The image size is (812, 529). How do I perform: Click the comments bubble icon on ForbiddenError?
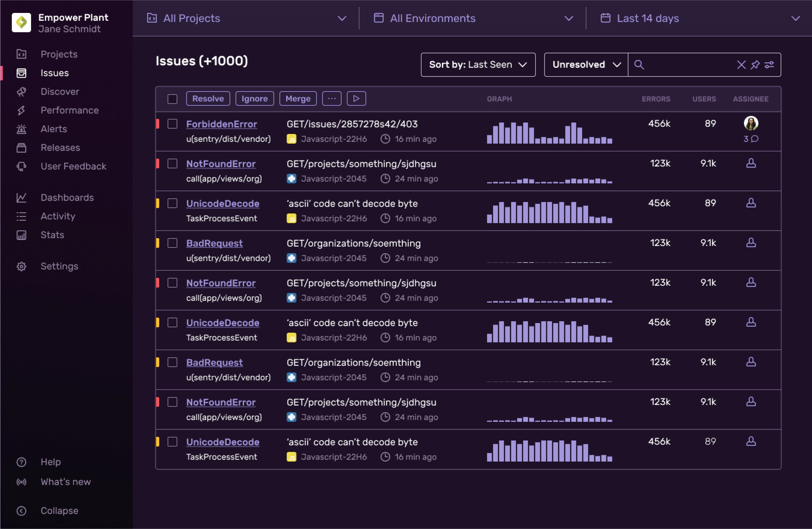pyautogui.click(x=755, y=139)
